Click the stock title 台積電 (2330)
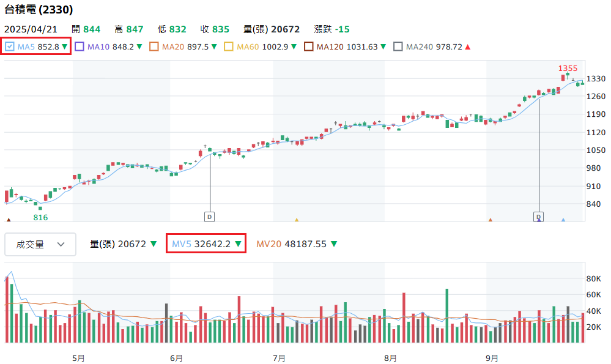The width and height of the screenshot is (611, 364). click(x=39, y=9)
